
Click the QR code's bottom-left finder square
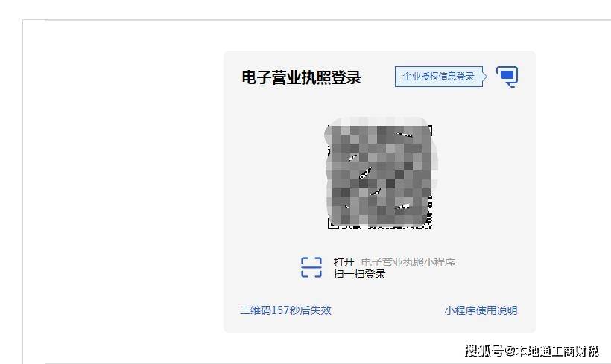point(332,224)
